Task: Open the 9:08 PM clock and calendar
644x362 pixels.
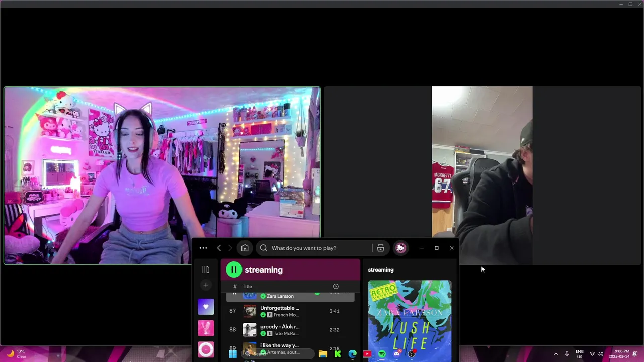Action: pos(619,354)
